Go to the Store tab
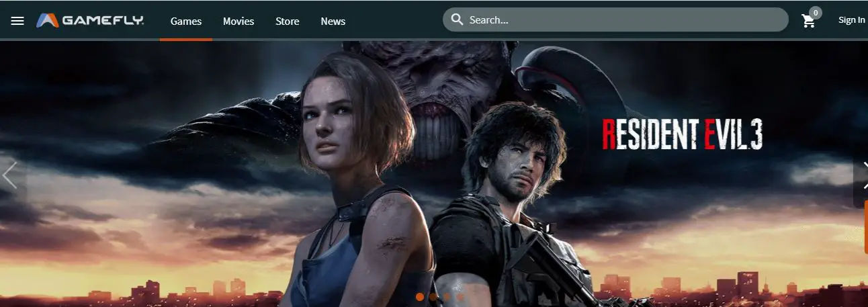Viewport: 868px width, 307px height. click(x=288, y=21)
